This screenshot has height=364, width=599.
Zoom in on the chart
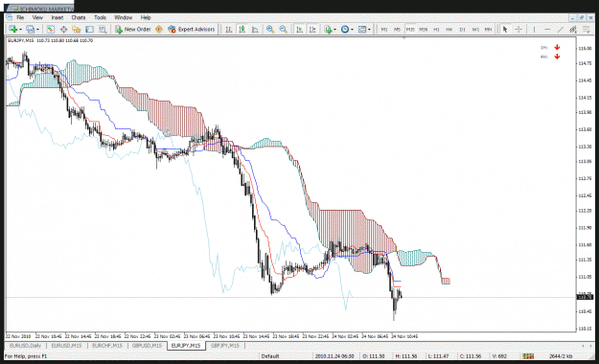point(270,29)
